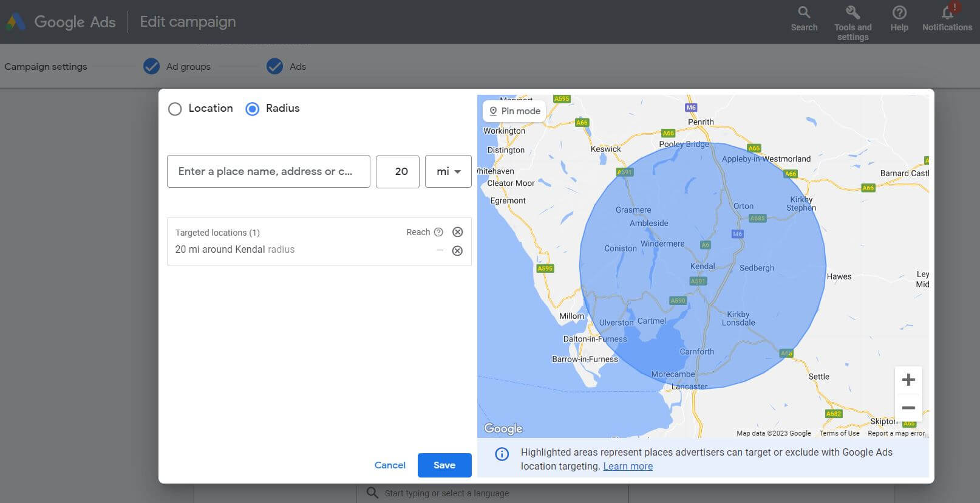Click Windermere label on the map
Image resolution: width=980 pixels, height=503 pixels.
tap(662, 244)
